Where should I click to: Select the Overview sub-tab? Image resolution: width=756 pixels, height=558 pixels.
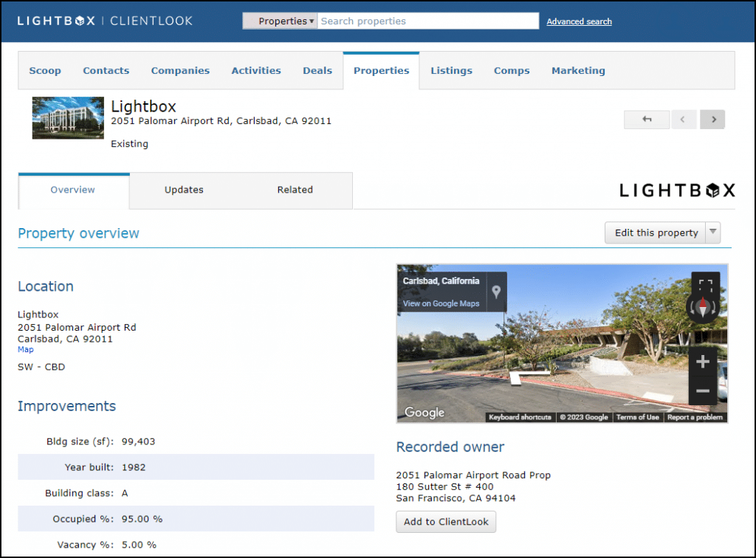pos(74,190)
